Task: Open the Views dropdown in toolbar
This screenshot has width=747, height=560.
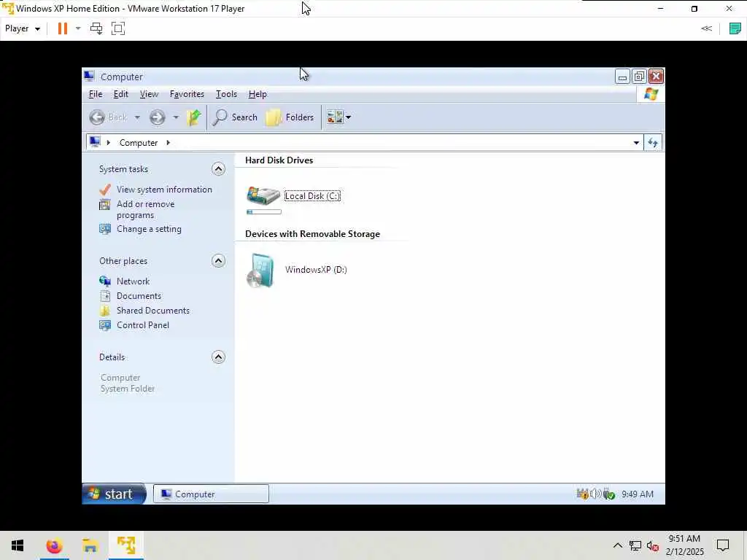Action: [x=338, y=117]
